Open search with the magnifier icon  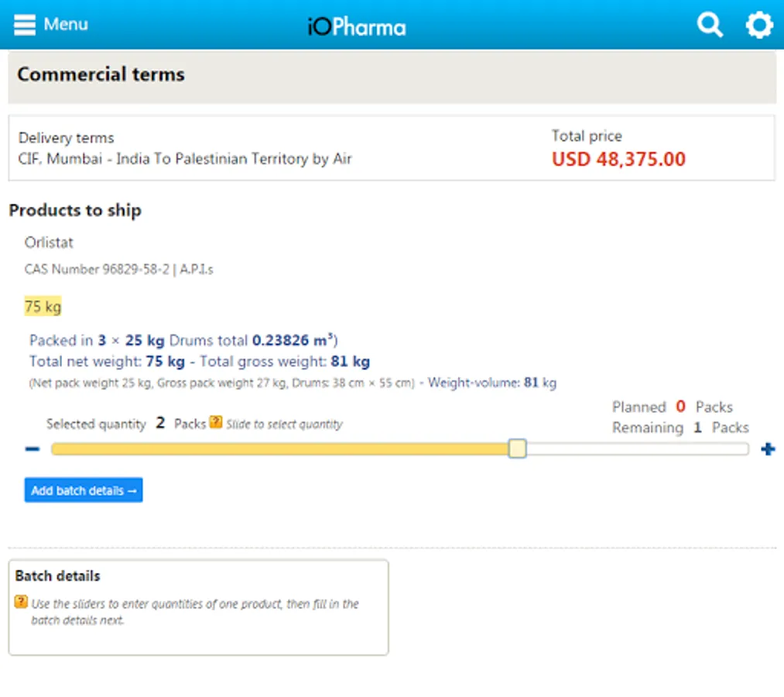click(x=710, y=25)
